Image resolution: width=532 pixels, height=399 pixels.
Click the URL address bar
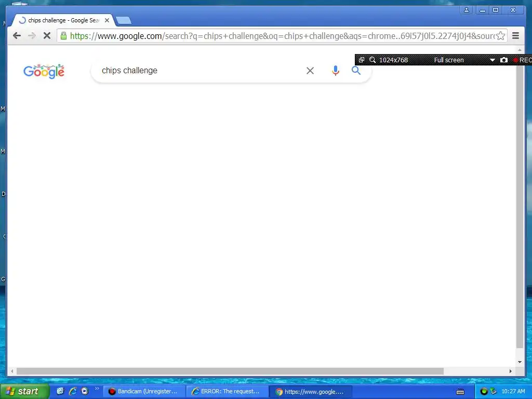point(282,36)
